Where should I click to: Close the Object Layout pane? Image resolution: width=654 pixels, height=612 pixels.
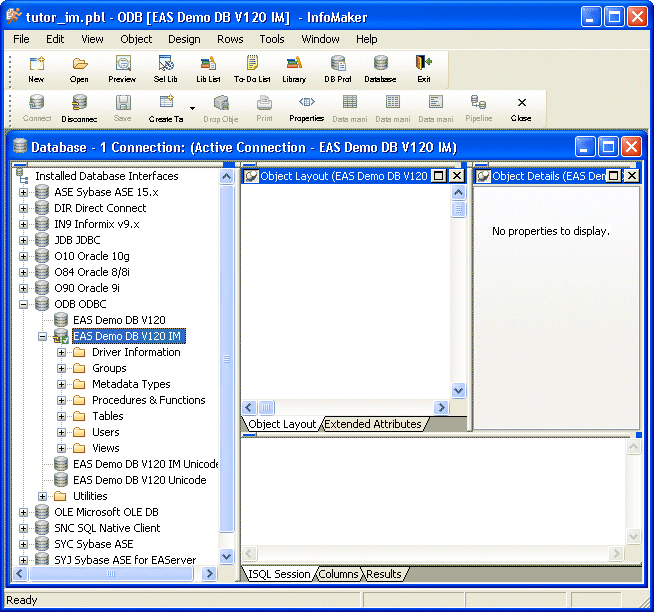point(457,176)
